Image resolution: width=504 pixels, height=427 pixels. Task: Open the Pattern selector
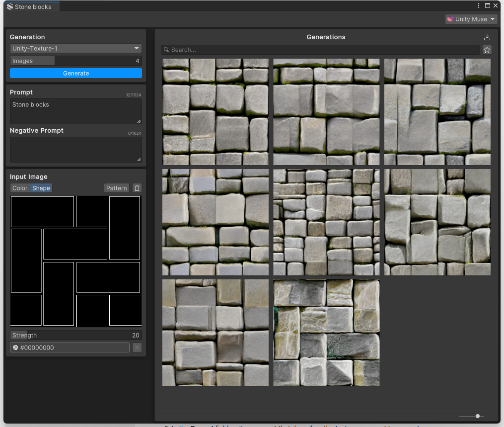point(116,188)
